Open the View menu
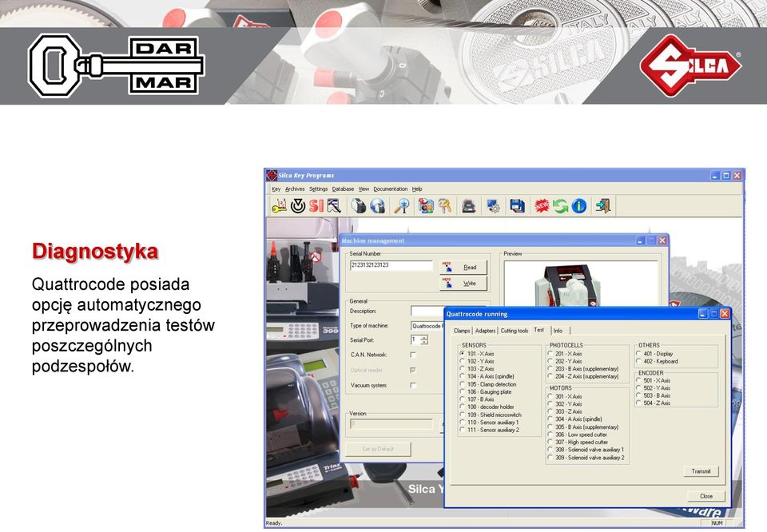 (364, 189)
